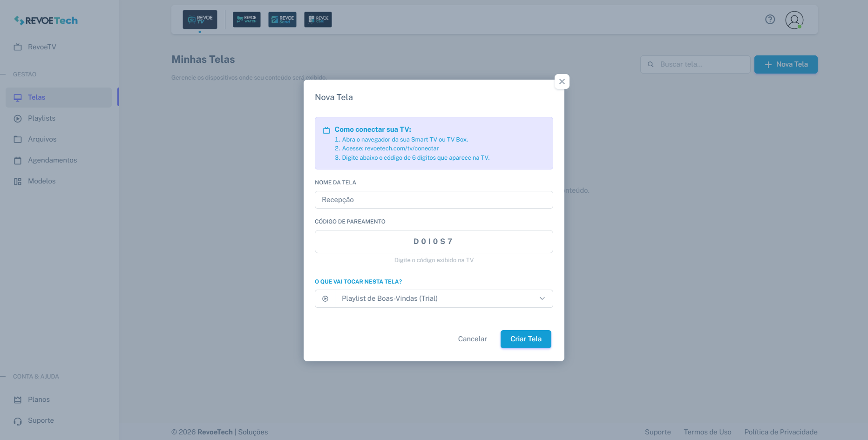Image resolution: width=868 pixels, height=440 pixels.
Task: Expand the Playlist de Boas-Vindas dropdown
Action: click(443, 299)
